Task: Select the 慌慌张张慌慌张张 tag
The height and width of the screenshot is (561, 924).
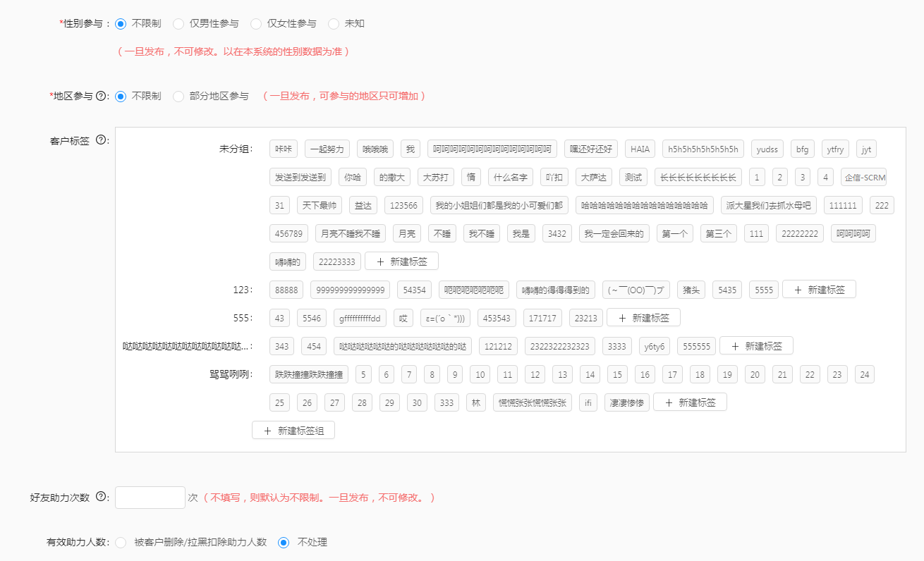Action: pyautogui.click(x=533, y=402)
